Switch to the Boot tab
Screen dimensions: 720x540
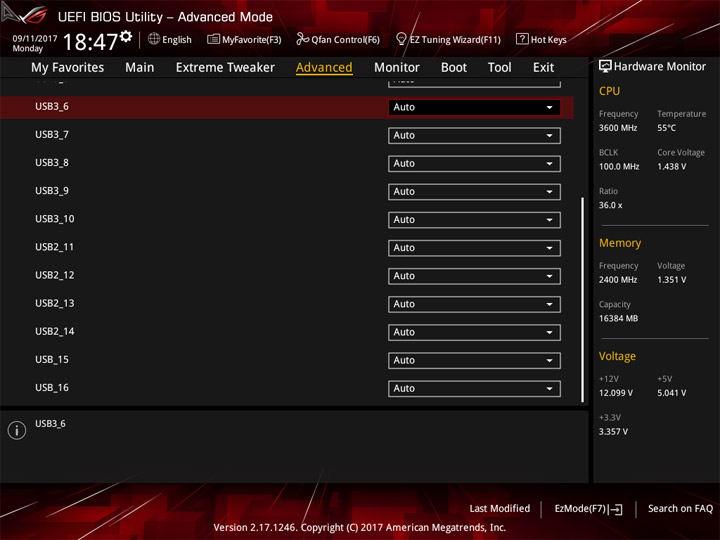(454, 68)
